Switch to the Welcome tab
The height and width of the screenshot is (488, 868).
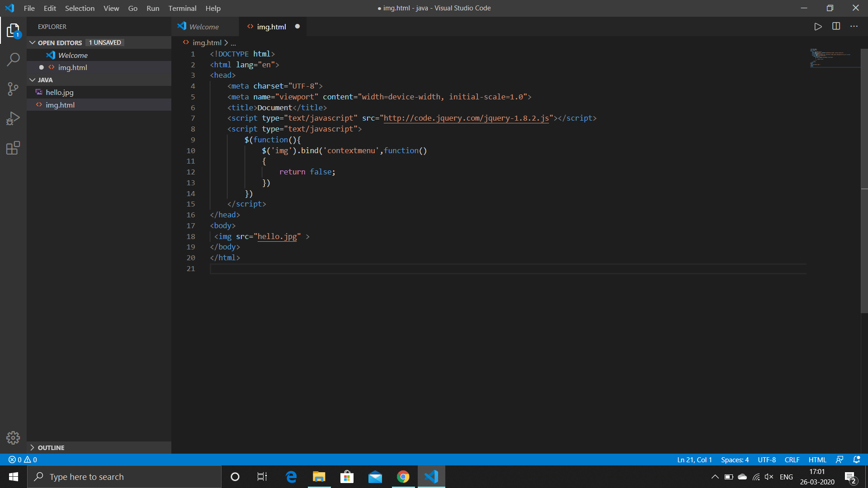click(x=204, y=27)
